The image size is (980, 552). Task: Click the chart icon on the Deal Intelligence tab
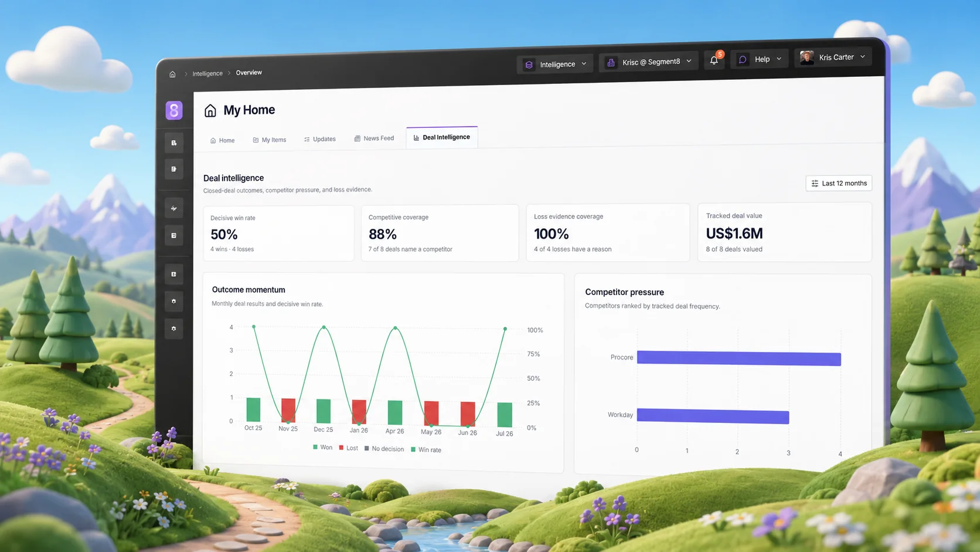coord(416,138)
